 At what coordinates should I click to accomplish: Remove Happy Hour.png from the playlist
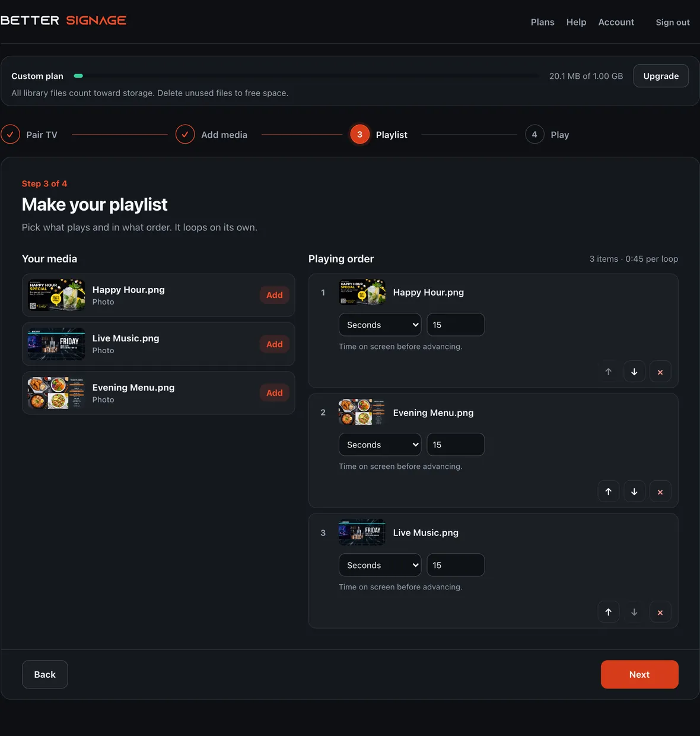tap(660, 372)
